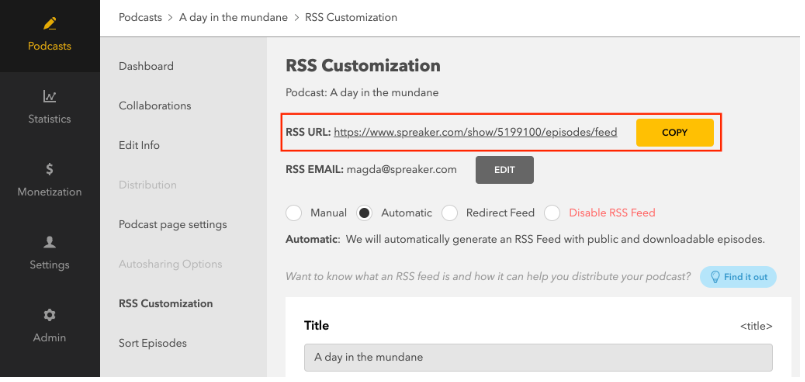Go to Dashboard in side menu
The width and height of the screenshot is (805, 382).
pos(146,66)
